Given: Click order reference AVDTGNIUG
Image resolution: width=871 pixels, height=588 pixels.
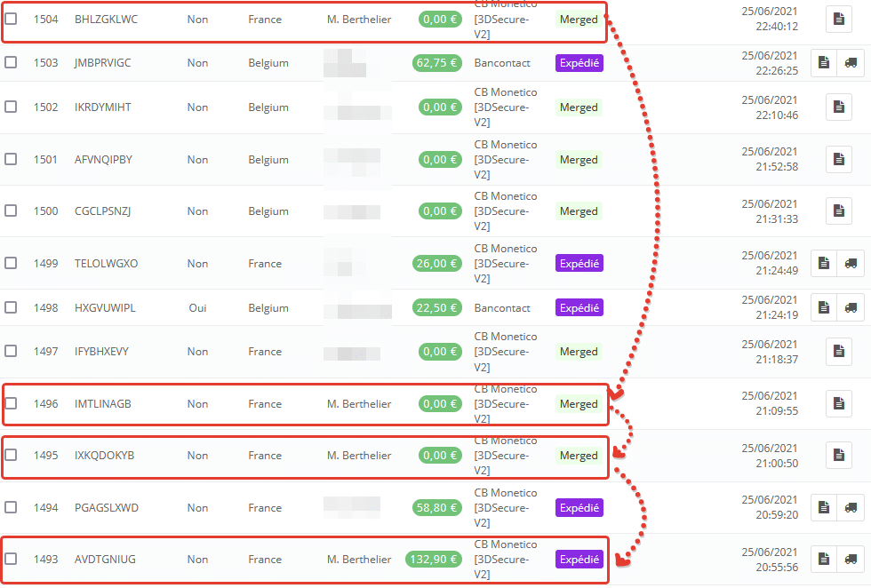Looking at the screenshot, I should pos(105,559).
